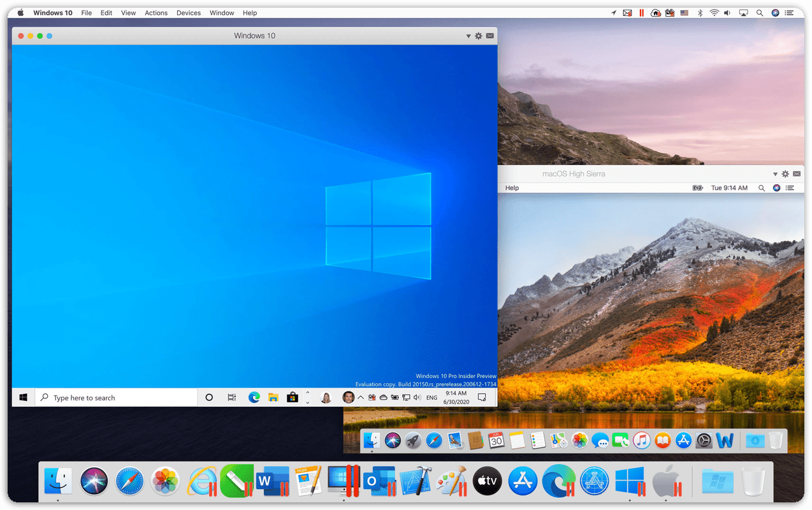
Task: Open the Window menu
Action: pos(222,13)
